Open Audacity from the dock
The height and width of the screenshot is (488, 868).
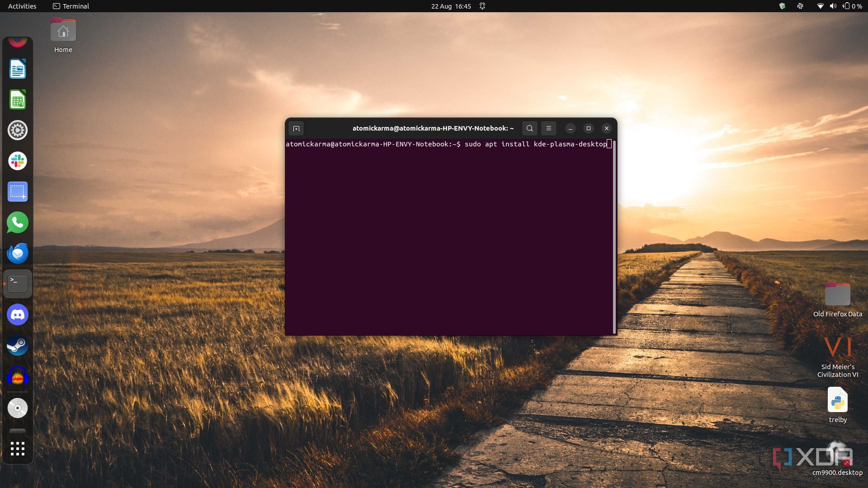pos(18,376)
